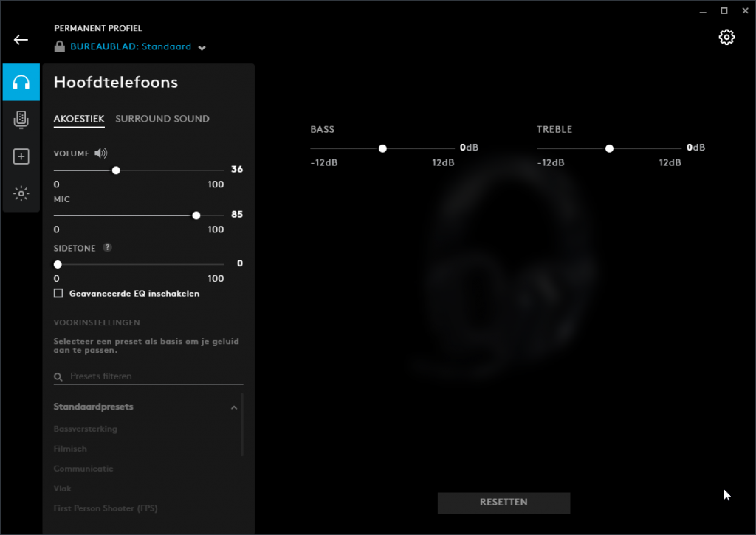Mute volume using the speaker icon
This screenshot has width=756, height=535.
pos(101,153)
